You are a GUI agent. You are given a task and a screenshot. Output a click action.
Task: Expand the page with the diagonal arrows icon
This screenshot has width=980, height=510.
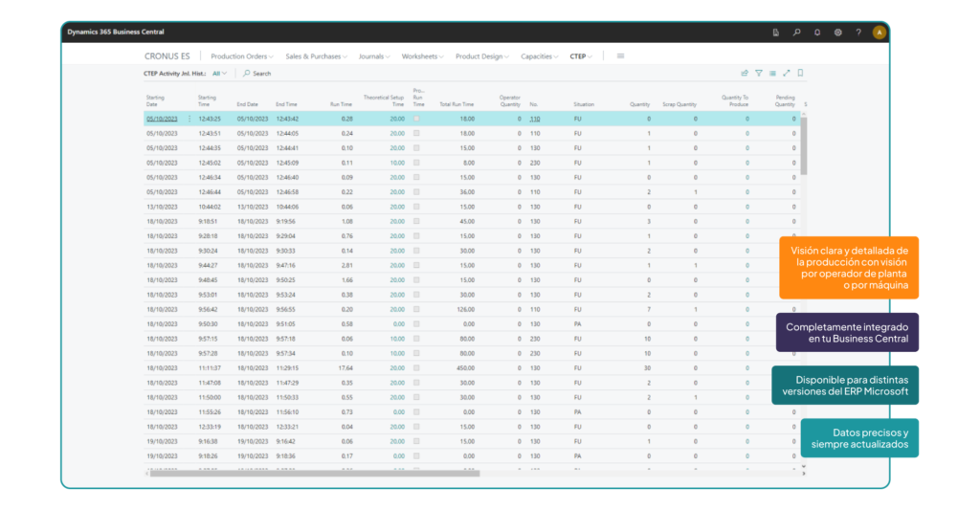[787, 73]
